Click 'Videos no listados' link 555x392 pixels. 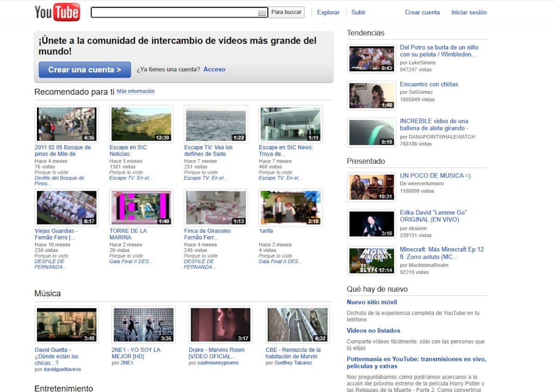pyautogui.click(x=373, y=331)
